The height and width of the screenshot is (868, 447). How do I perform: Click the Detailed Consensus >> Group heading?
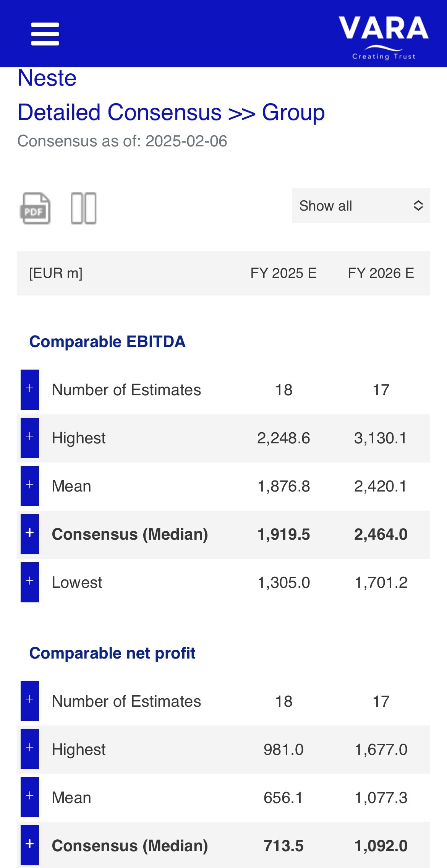(171, 112)
